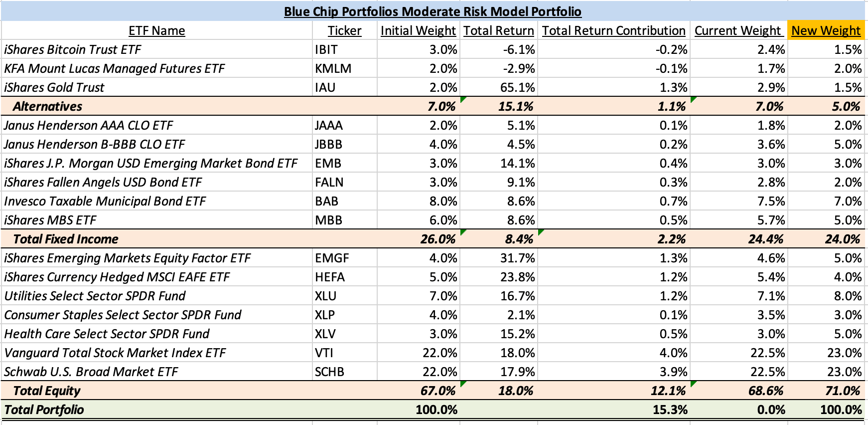Select the Ticker column header
The image size is (868, 425).
coord(344,30)
